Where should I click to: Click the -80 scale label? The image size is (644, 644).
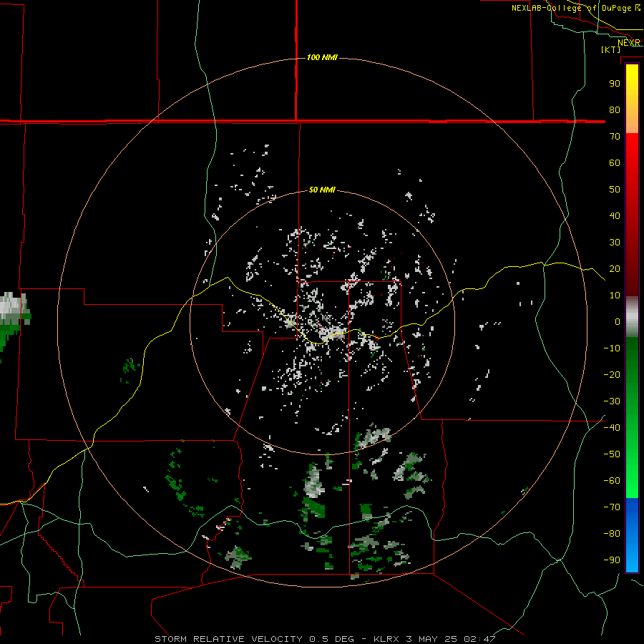point(612,534)
